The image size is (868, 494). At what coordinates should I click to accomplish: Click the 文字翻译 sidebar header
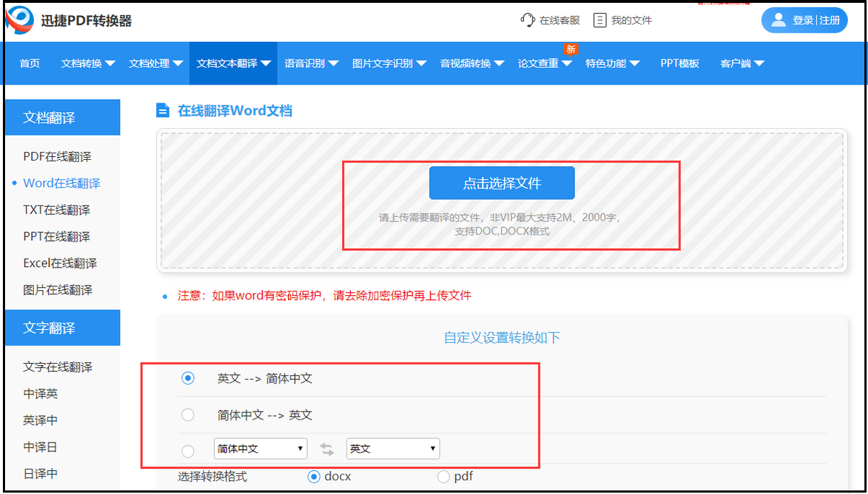pyautogui.click(x=62, y=328)
